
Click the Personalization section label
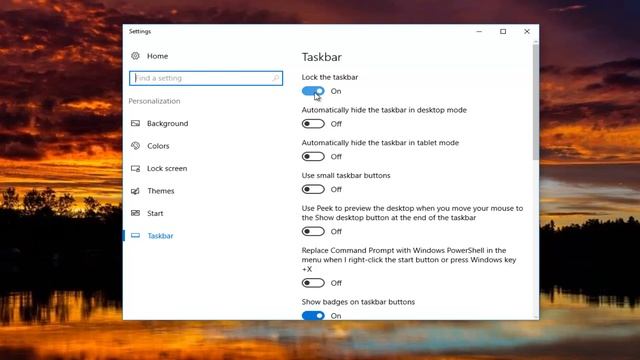tap(154, 101)
